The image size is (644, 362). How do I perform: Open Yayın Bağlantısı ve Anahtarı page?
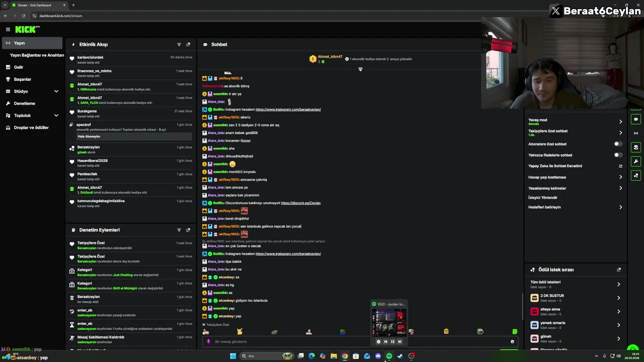37,55
